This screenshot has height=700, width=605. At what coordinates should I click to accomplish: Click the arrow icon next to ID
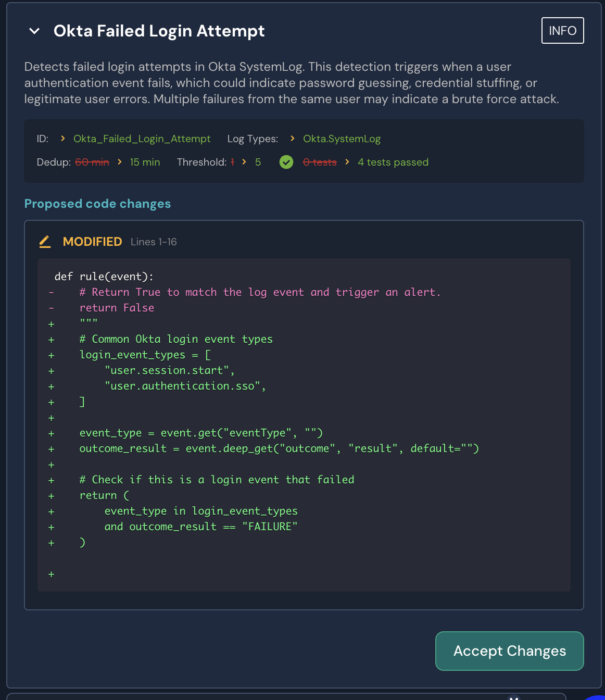[63, 139]
